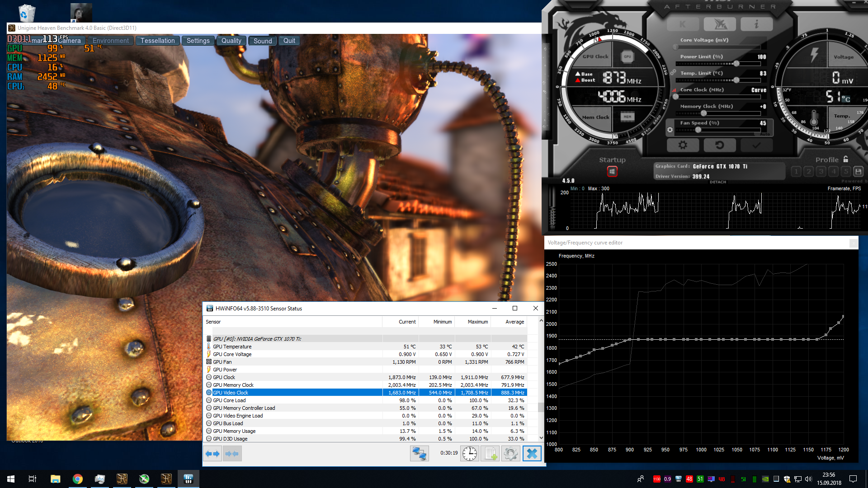The width and height of the screenshot is (868, 488).
Task: Open the Quality menu in Heaven benchmark
Action: click(x=231, y=40)
